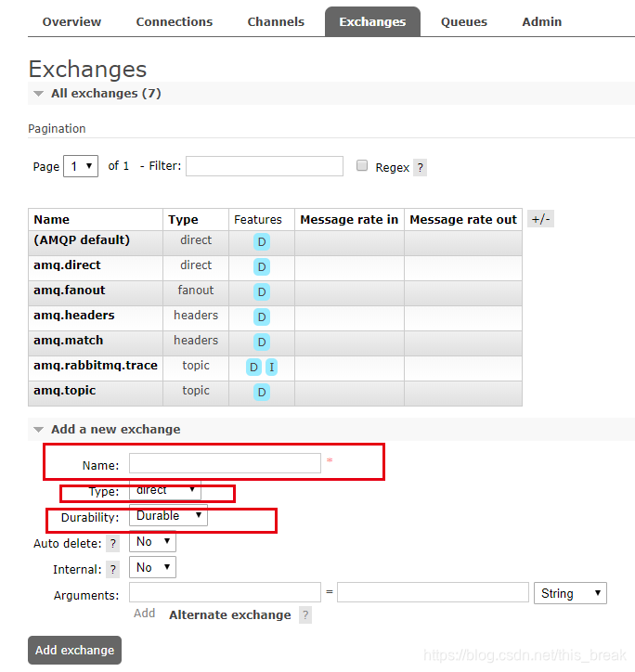Collapse the Add a new exchange section
The image size is (635, 672).
coord(115,430)
